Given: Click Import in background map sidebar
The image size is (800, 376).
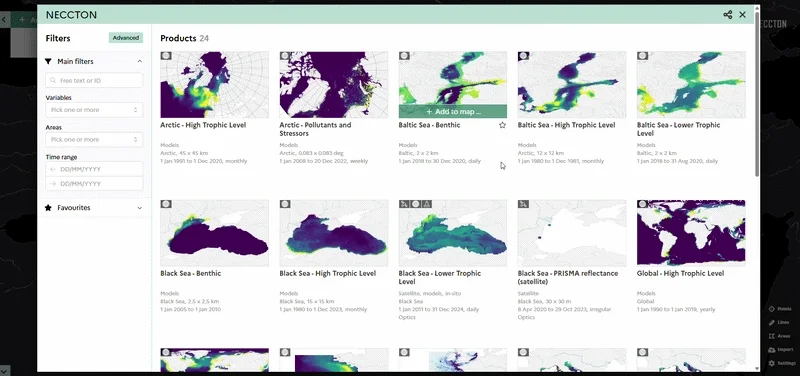Looking at the screenshot, I should point(781,349).
